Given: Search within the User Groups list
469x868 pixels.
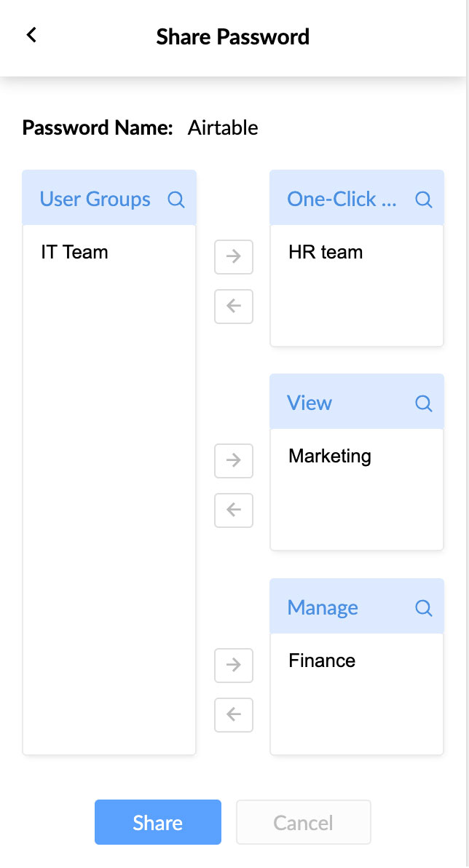Looking at the screenshot, I should pyautogui.click(x=176, y=200).
